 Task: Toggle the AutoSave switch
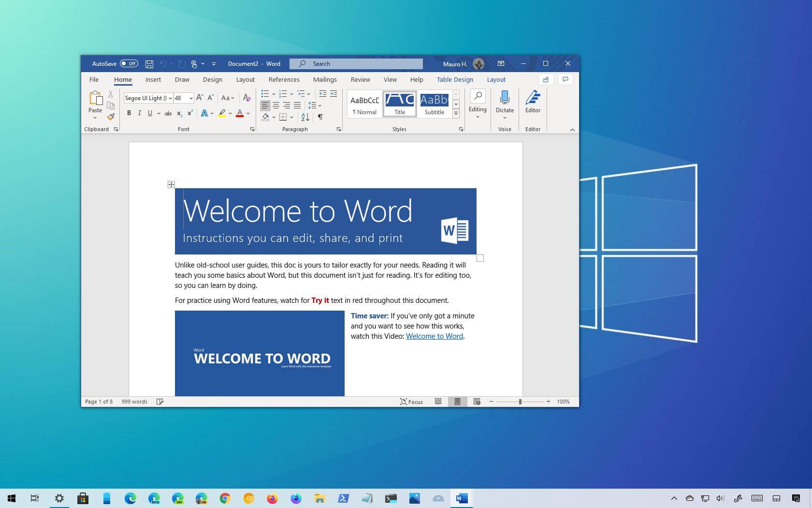[x=129, y=64]
